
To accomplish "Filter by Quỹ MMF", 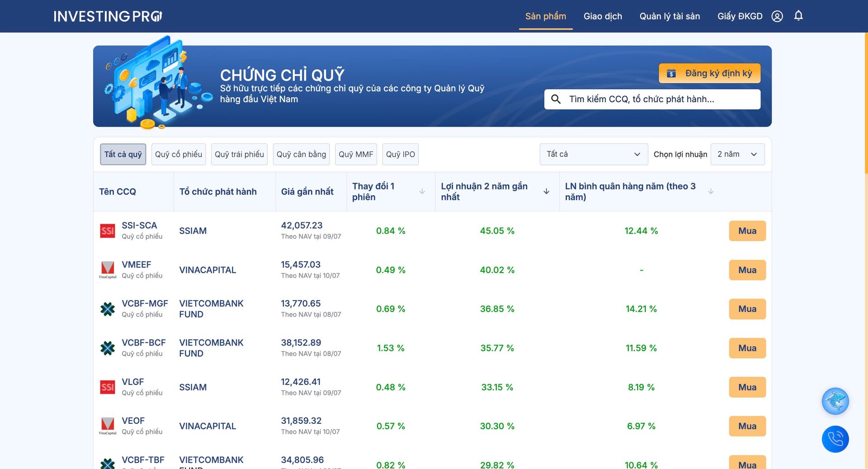I will point(356,154).
